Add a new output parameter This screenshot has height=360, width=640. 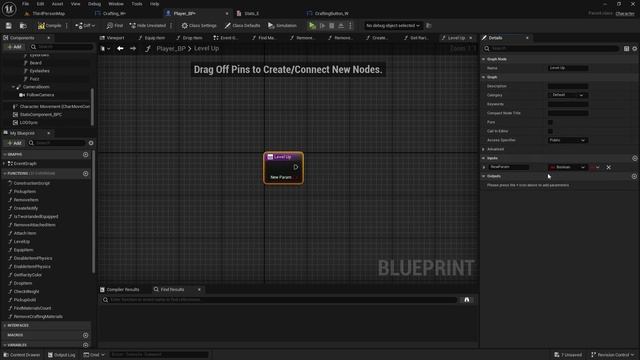click(634, 176)
